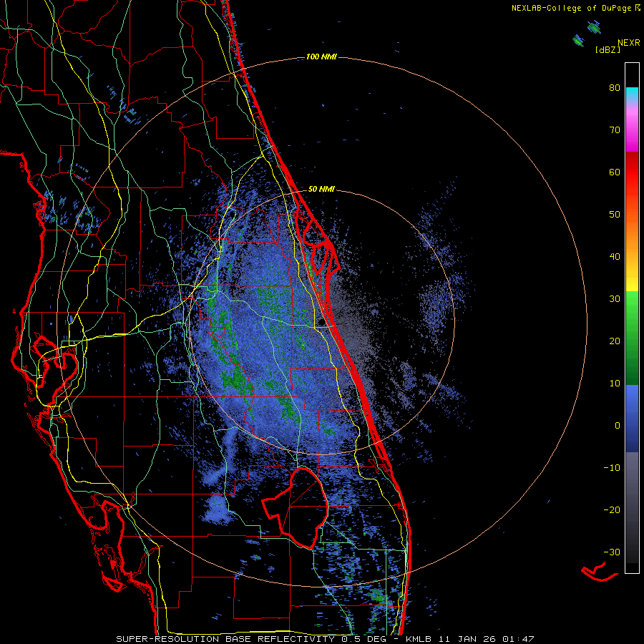This screenshot has width=644, height=644.
Task: Click the 30 value on the dBZ scale
Action: 615,299
